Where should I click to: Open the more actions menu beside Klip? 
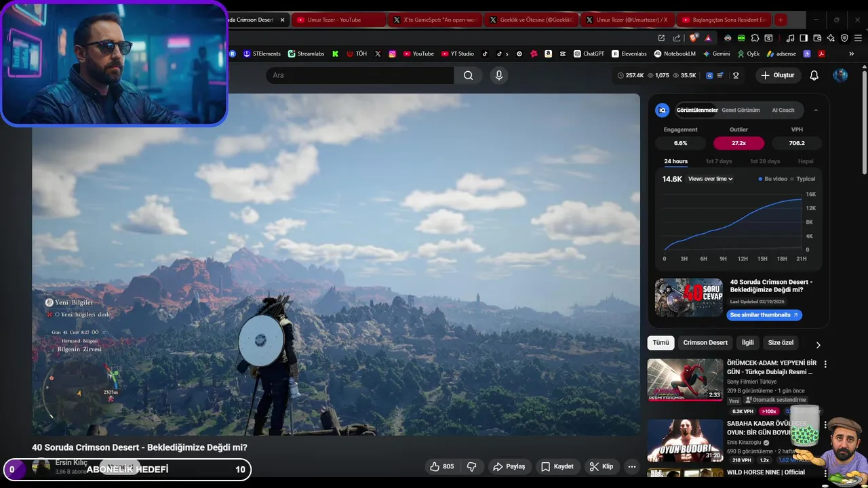631,466
